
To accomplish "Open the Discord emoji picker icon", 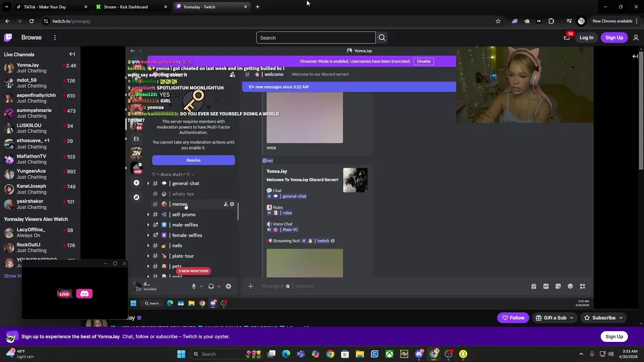I will [x=570, y=286].
